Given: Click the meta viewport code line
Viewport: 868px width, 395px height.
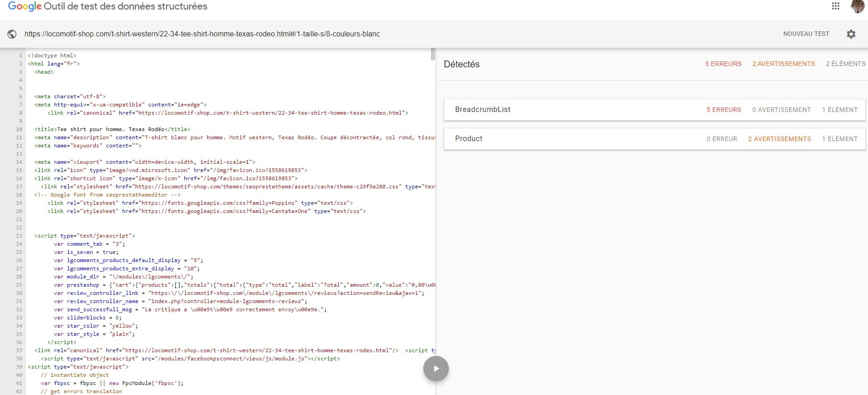Looking at the screenshot, I should (x=145, y=162).
